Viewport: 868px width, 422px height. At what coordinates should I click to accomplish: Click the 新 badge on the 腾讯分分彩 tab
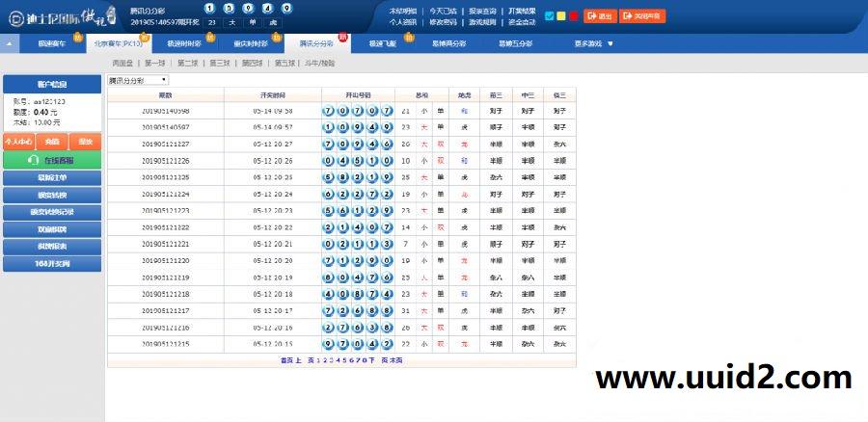pos(342,37)
